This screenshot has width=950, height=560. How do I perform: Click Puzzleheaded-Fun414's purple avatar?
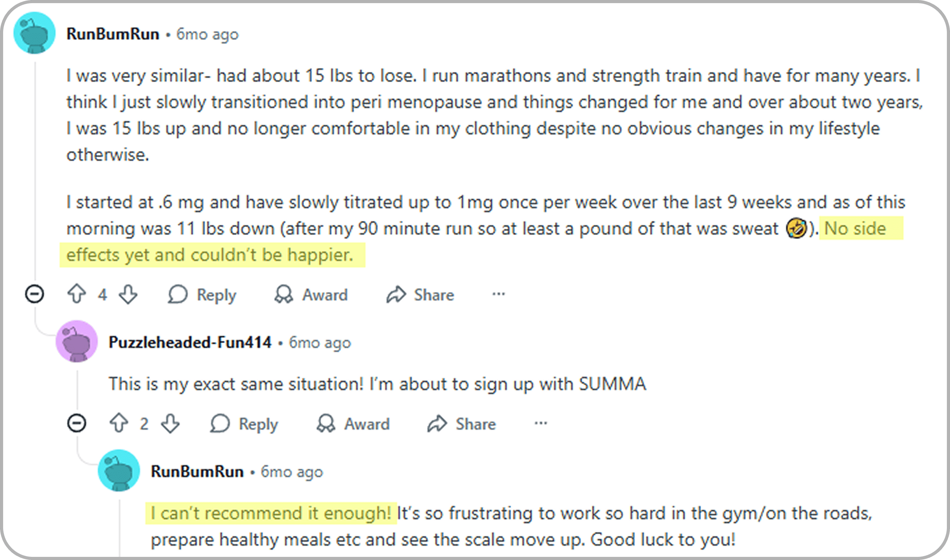[x=77, y=341]
